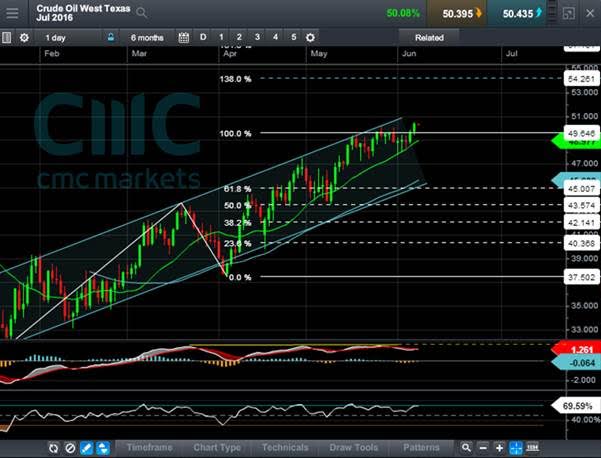Open chart settings gear beside 1 day
This screenshot has width=601, height=458.
24,38
